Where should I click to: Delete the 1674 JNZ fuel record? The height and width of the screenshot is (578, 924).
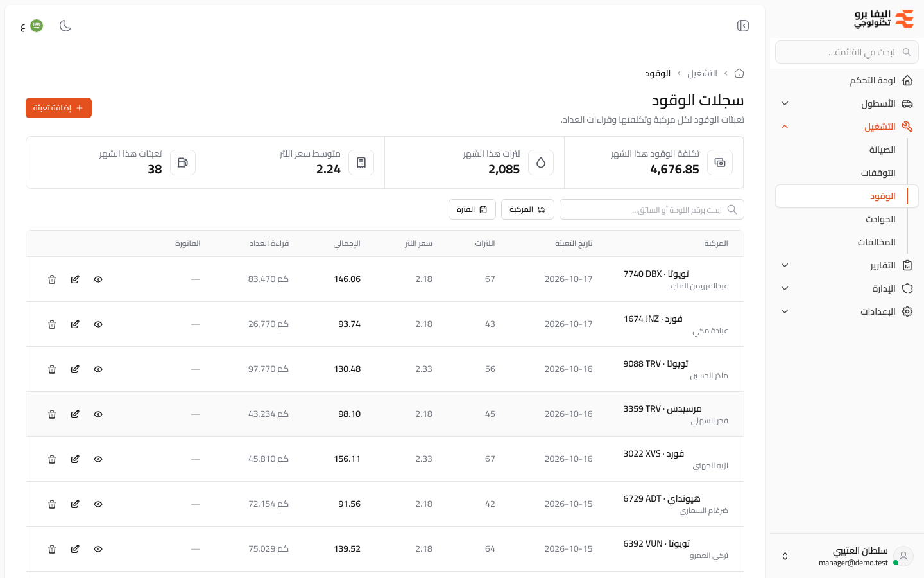click(52, 324)
